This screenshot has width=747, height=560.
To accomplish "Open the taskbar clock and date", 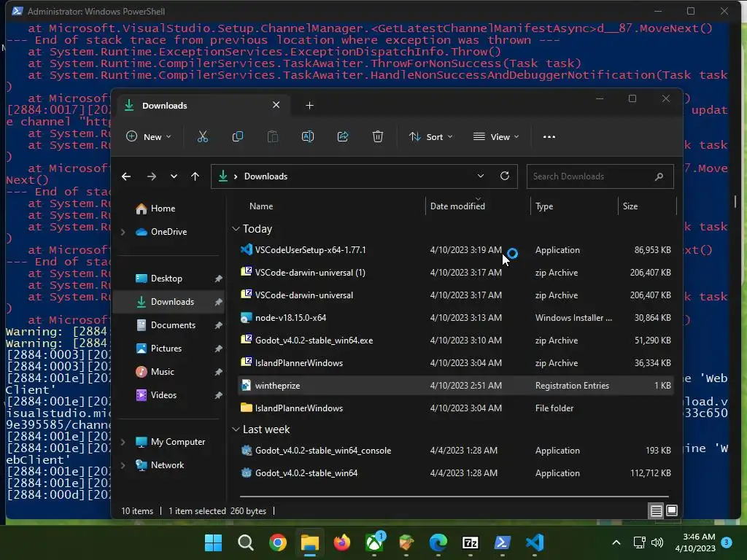I will pyautogui.click(x=695, y=542).
